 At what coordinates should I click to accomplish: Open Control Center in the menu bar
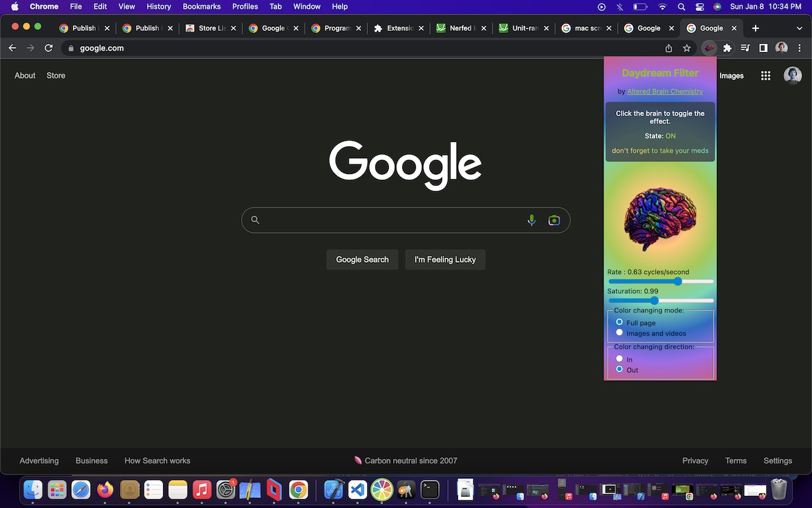tap(700, 7)
